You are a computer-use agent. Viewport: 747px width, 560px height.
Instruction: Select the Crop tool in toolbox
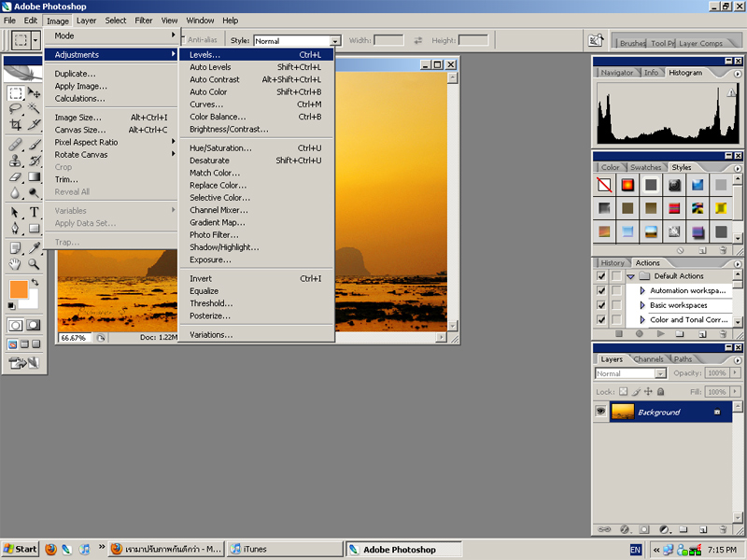(16, 124)
